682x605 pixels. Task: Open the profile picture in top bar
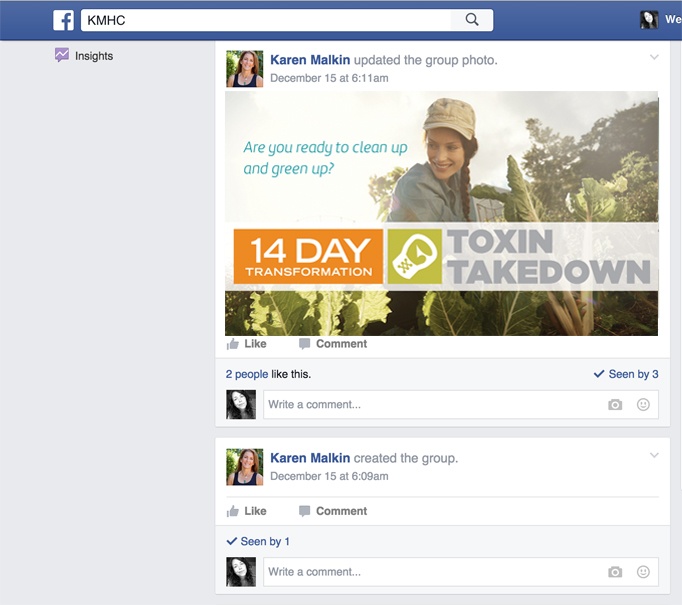point(649,20)
